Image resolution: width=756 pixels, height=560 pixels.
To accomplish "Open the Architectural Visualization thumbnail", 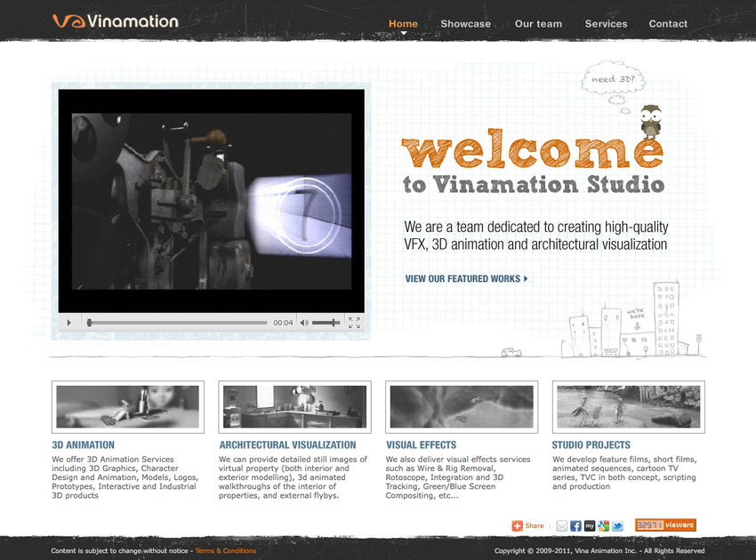I will (294, 407).
